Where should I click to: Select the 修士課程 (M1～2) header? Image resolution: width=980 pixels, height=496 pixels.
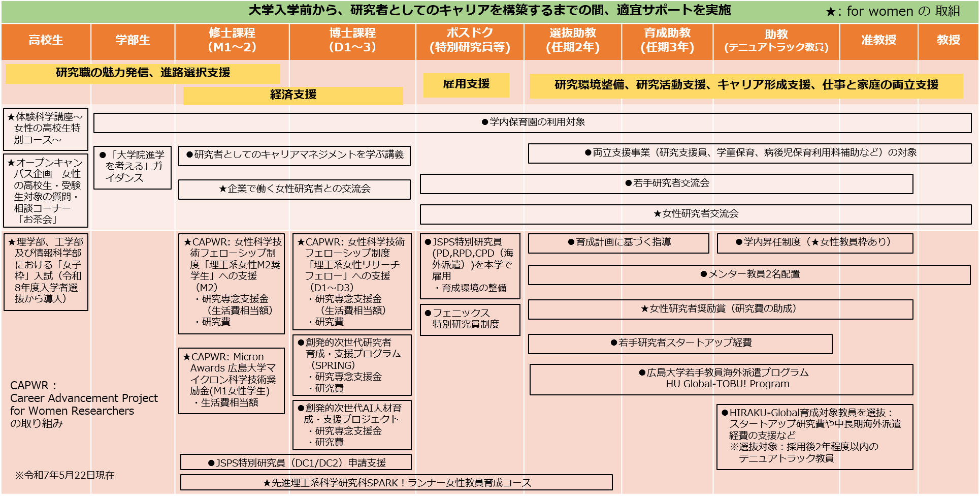coord(232,41)
